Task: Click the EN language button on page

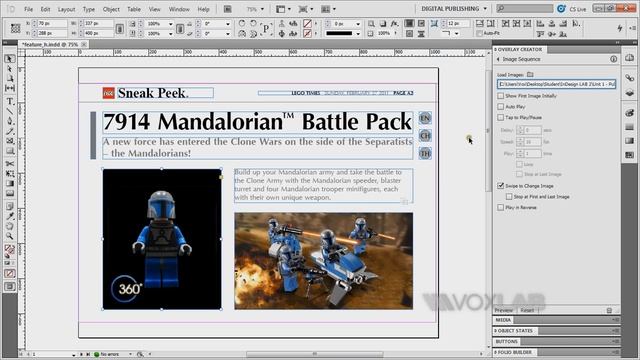Action: coord(425,118)
